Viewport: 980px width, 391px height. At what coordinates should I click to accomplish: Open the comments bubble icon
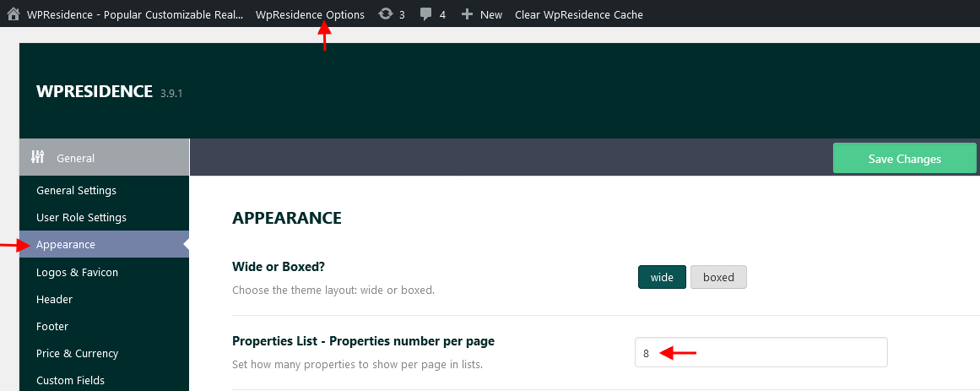(426, 14)
